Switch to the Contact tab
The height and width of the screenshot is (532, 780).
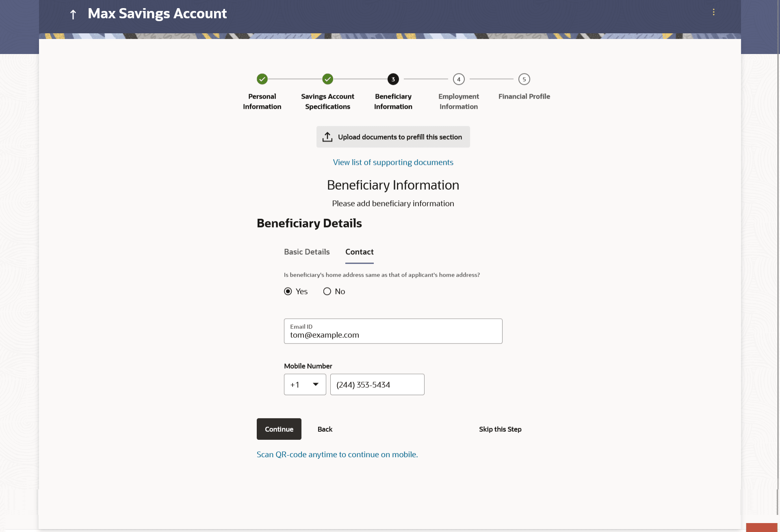(x=359, y=252)
